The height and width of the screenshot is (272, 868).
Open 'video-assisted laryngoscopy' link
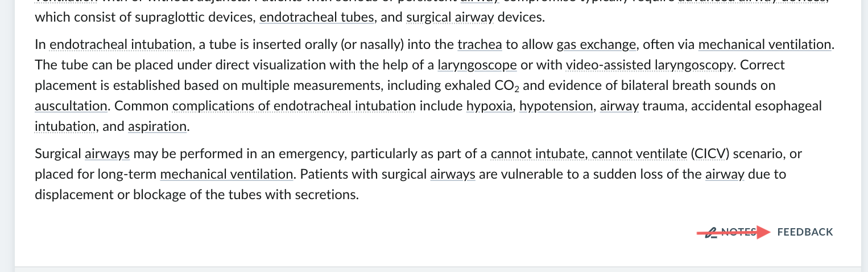click(x=649, y=65)
